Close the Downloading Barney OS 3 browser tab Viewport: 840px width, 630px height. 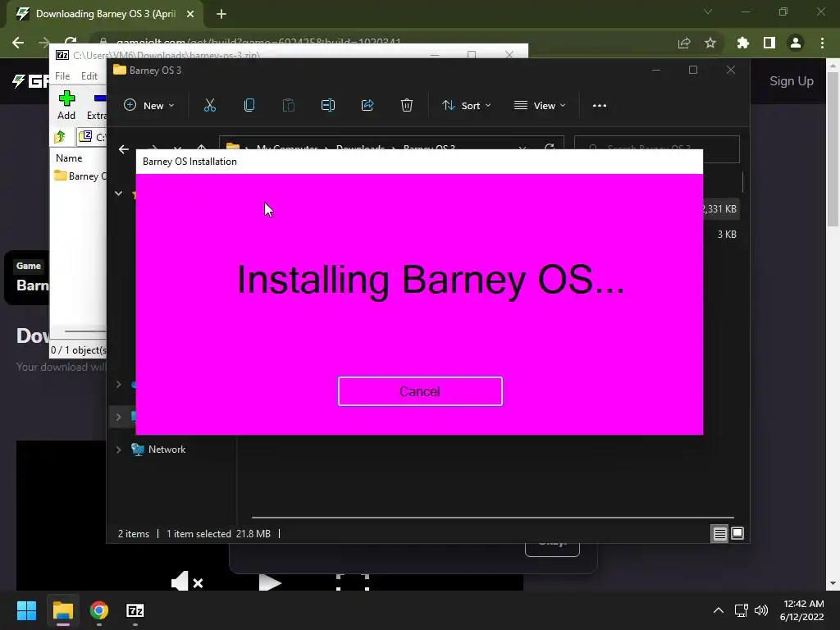click(x=190, y=14)
